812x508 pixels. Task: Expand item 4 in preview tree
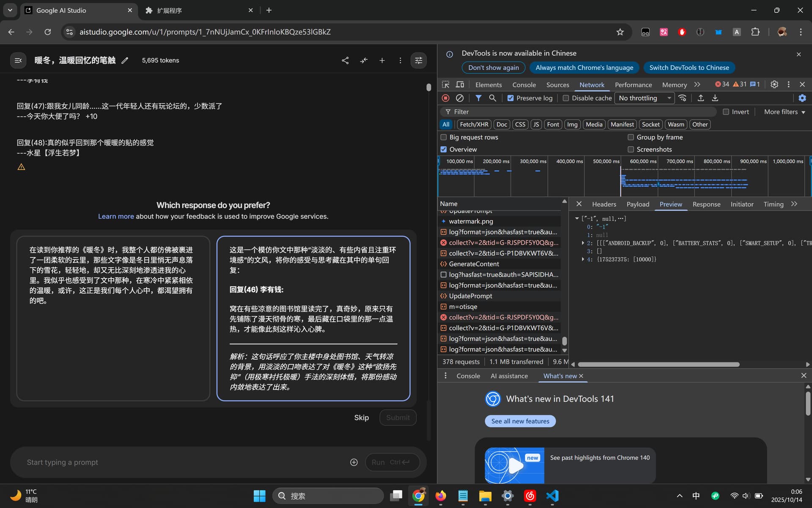click(583, 259)
